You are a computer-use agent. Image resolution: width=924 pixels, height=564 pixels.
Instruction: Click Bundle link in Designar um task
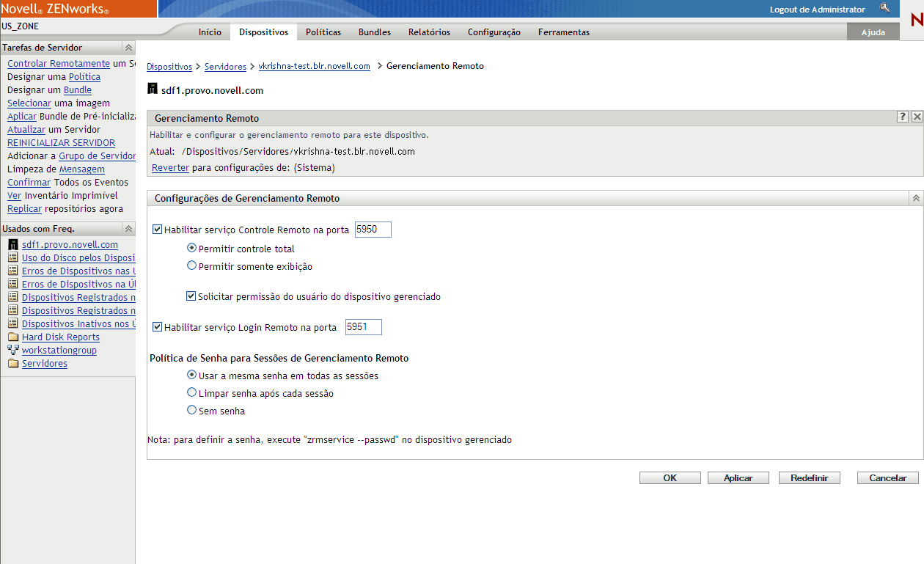point(78,90)
